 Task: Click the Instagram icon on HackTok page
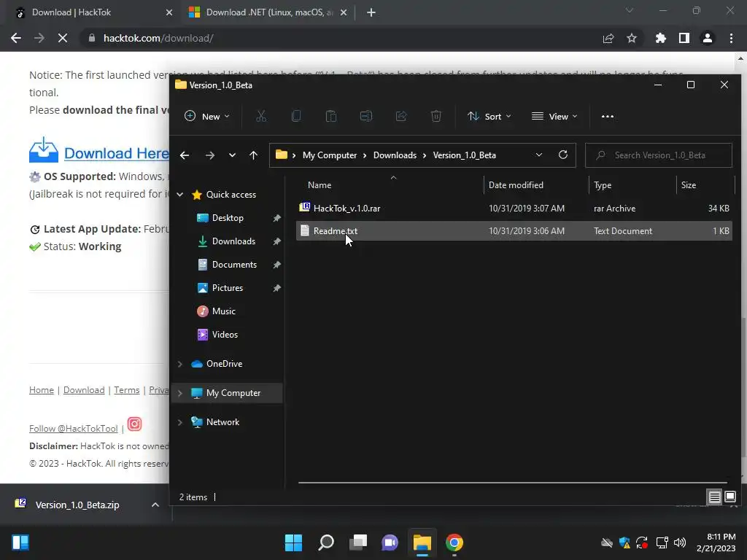134,424
